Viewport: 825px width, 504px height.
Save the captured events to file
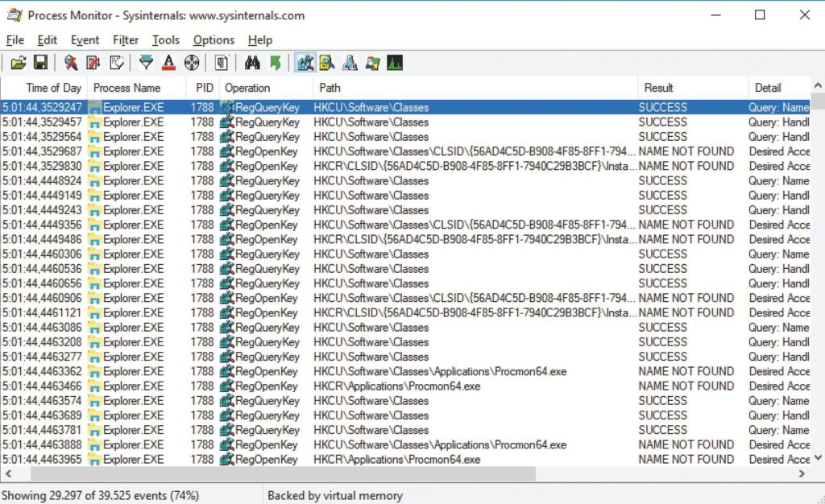[39, 62]
